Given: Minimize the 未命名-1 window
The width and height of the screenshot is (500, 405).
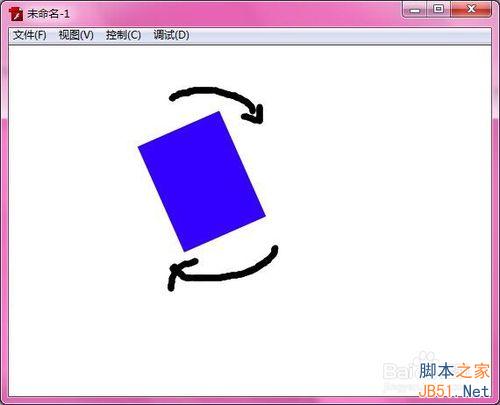Looking at the screenshot, I should [415, 9].
